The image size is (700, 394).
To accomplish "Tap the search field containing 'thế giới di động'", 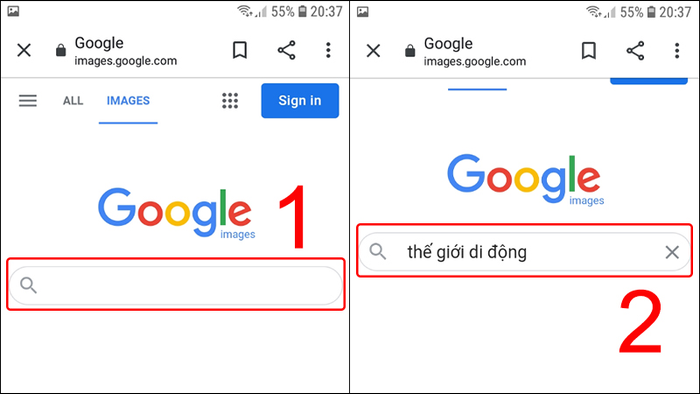I will (525, 252).
